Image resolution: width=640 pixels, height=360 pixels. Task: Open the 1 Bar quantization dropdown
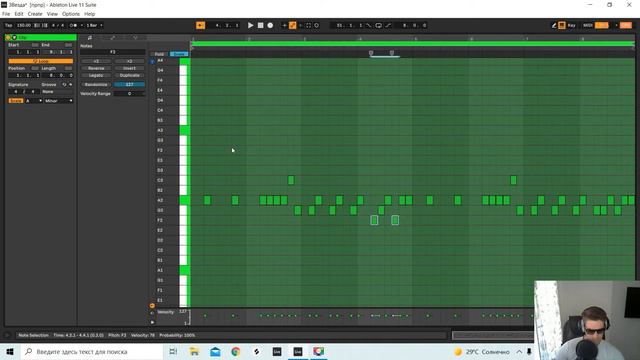point(94,25)
